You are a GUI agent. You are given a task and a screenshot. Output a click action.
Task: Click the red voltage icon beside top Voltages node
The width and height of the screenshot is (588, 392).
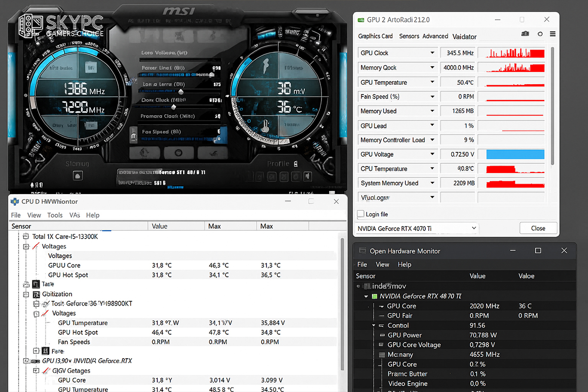pos(36,246)
